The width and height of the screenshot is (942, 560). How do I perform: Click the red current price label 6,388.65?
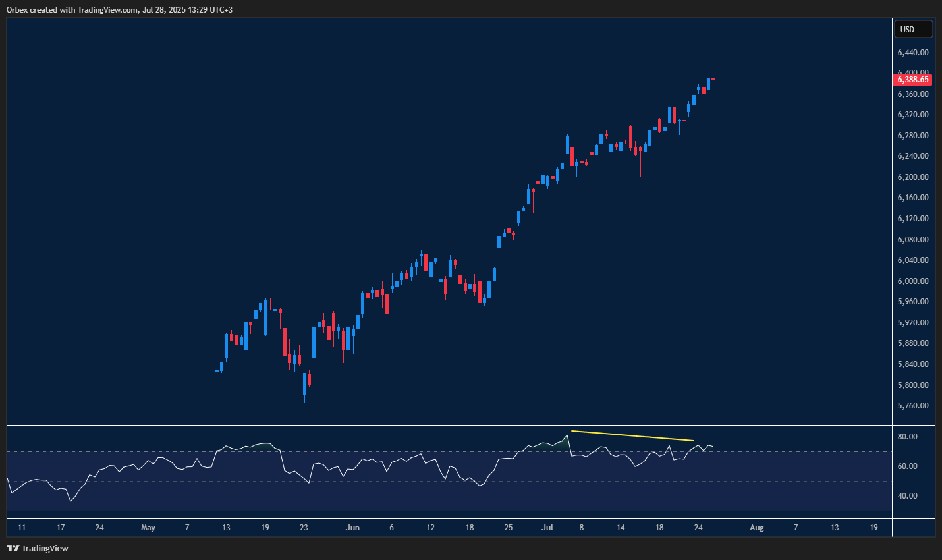point(913,79)
